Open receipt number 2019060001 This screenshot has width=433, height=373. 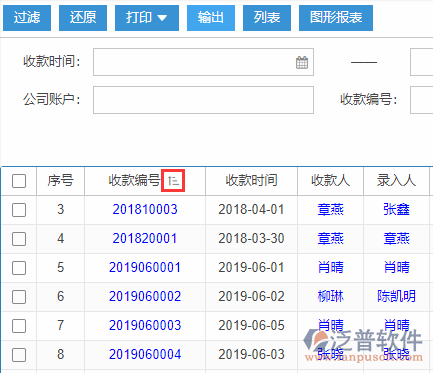(145, 267)
